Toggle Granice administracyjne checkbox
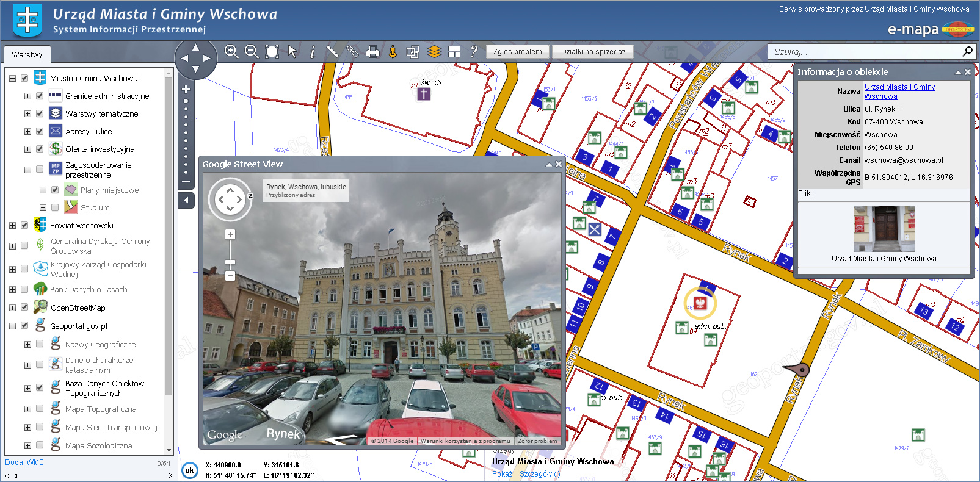The image size is (980, 482). (x=40, y=96)
